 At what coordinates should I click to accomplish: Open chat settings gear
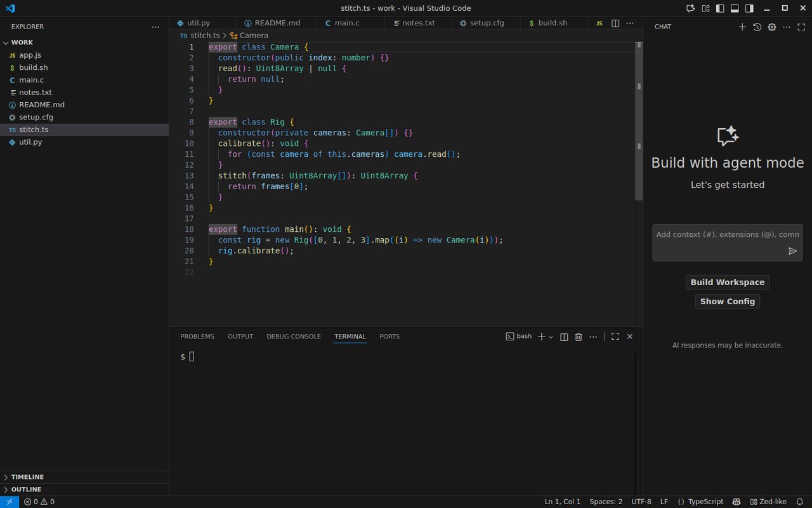(772, 27)
